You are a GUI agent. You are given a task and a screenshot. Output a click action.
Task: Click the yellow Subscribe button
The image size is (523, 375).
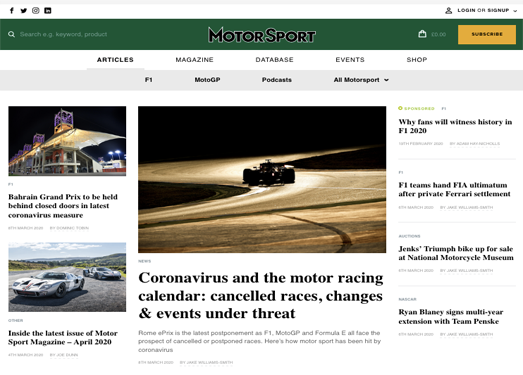[x=487, y=34]
